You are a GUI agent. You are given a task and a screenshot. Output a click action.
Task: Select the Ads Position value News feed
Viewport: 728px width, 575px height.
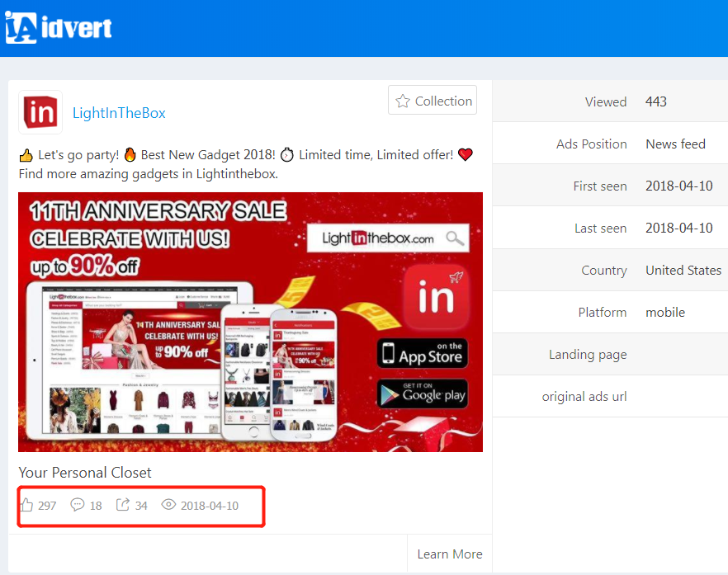tap(675, 144)
